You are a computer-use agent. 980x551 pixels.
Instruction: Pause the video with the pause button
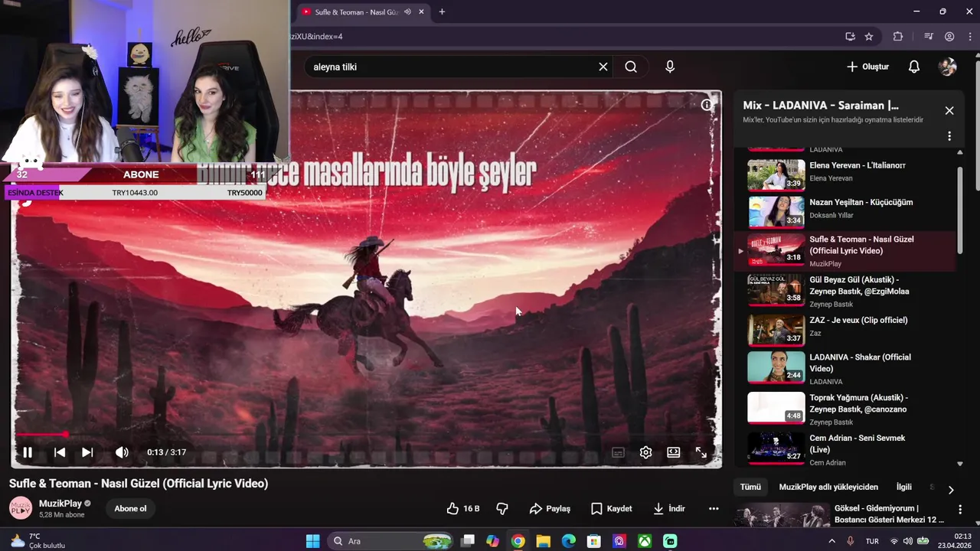click(x=28, y=452)
